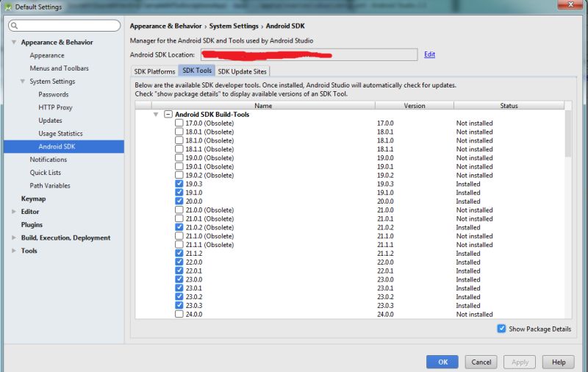Click the Apply button
This screenshot has height=372, width=588.
(520, 362)
